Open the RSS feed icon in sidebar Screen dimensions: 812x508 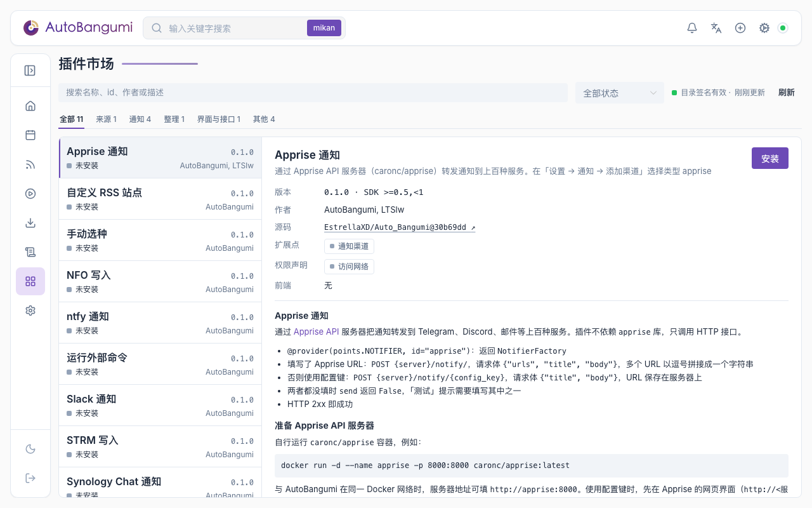pos(30,164)
